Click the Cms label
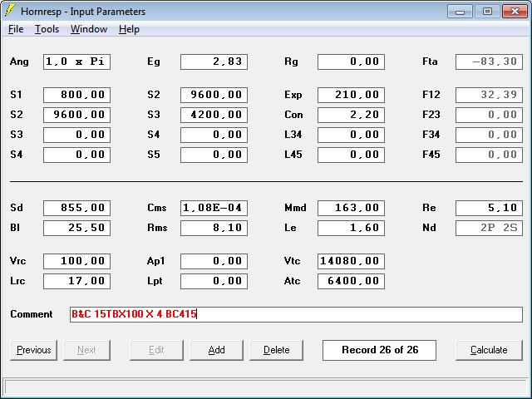The width and height of the screenshot is (532, 399). pyautogui.click(x=157, y=208)
